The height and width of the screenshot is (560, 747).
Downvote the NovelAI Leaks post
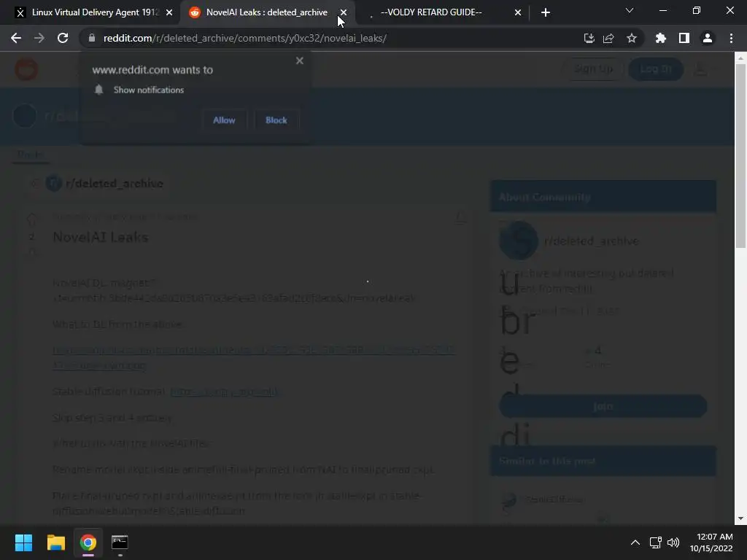click(x=31, y=252)
